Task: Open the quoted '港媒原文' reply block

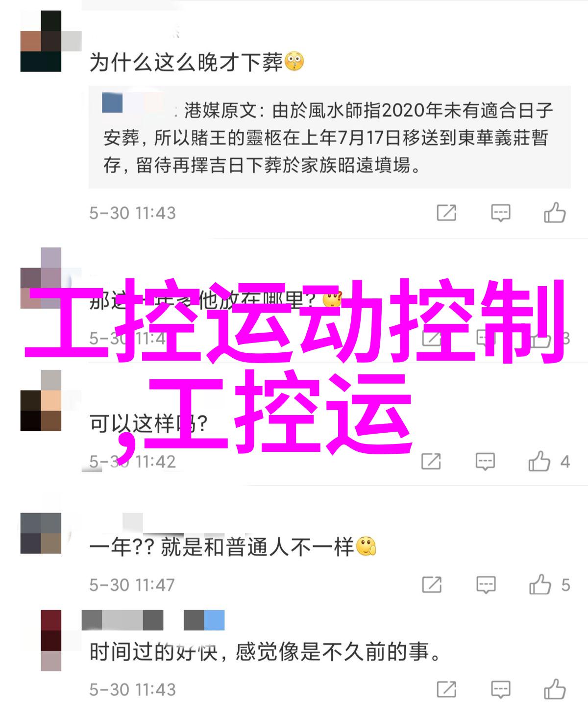Action: [x=329, y=137]
